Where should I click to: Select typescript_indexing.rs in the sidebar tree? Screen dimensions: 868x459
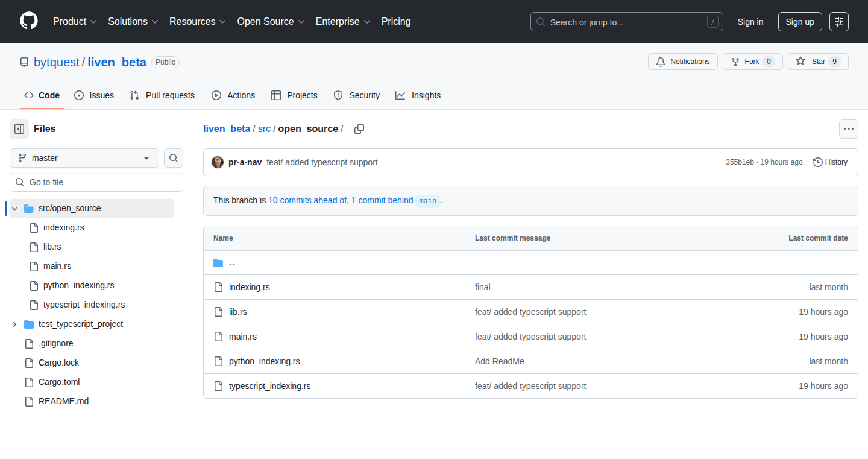(x=84, y=305)
